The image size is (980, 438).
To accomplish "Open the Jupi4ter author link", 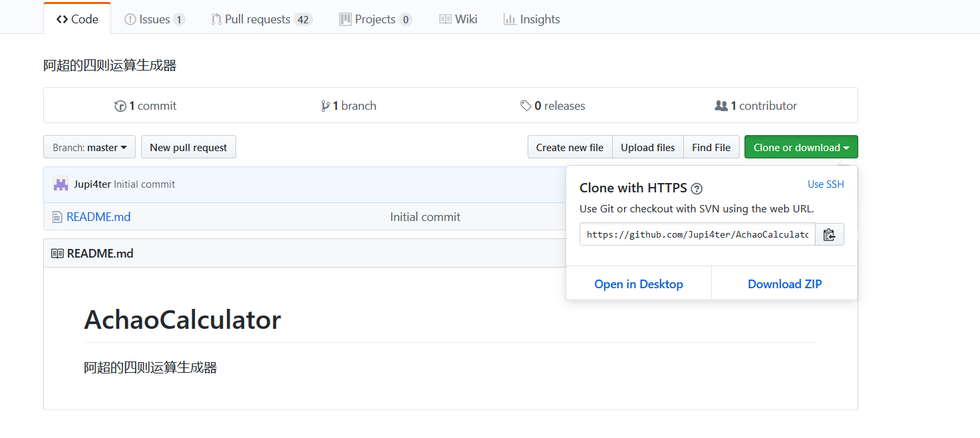I will (92, 184).
